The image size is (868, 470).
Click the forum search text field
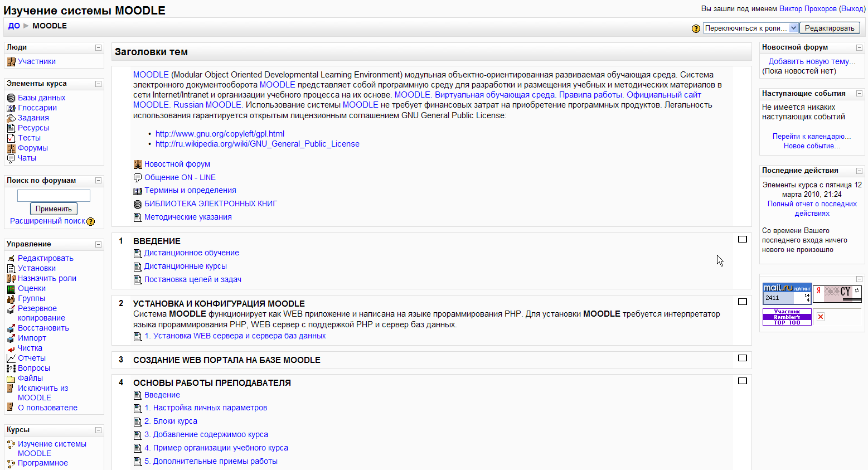(x=54, y=196)
